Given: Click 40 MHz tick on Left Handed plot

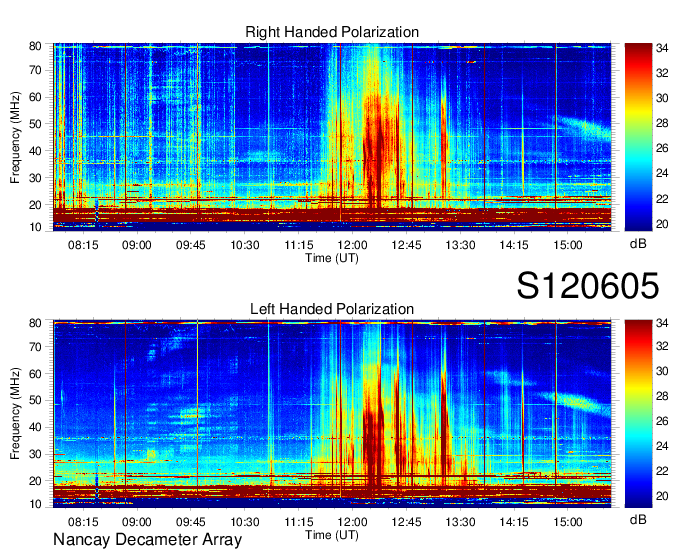Looking at the screenshot, I should pos(35,427).
